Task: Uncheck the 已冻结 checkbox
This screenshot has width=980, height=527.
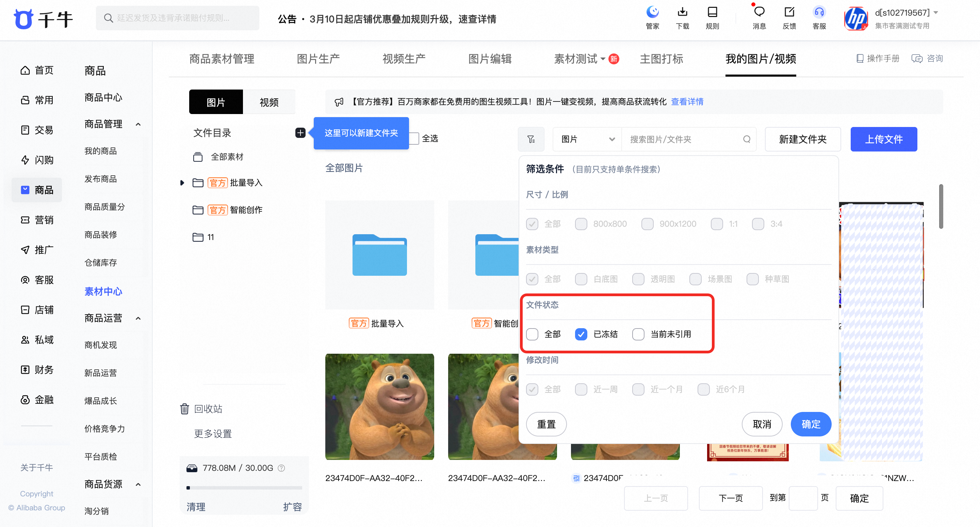Action: pyautogui.click(x=581, y=334)
